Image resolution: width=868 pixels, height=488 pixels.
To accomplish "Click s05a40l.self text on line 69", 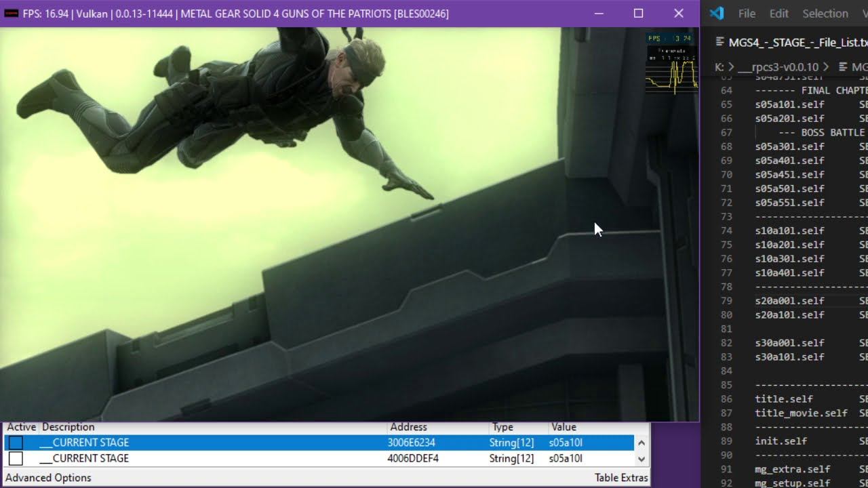I will [790, 161].
